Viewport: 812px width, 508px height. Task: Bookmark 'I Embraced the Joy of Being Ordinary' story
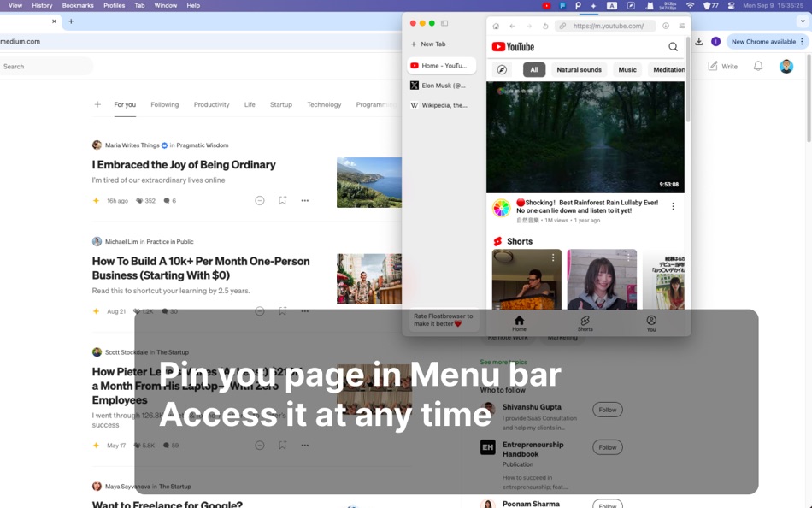tap(282, 200)
